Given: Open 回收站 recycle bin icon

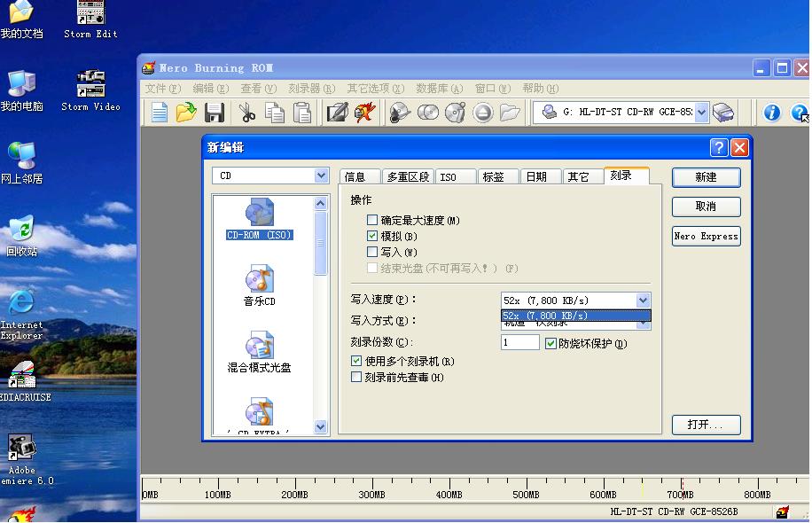Looking at the screenshot, I should 22,236.
